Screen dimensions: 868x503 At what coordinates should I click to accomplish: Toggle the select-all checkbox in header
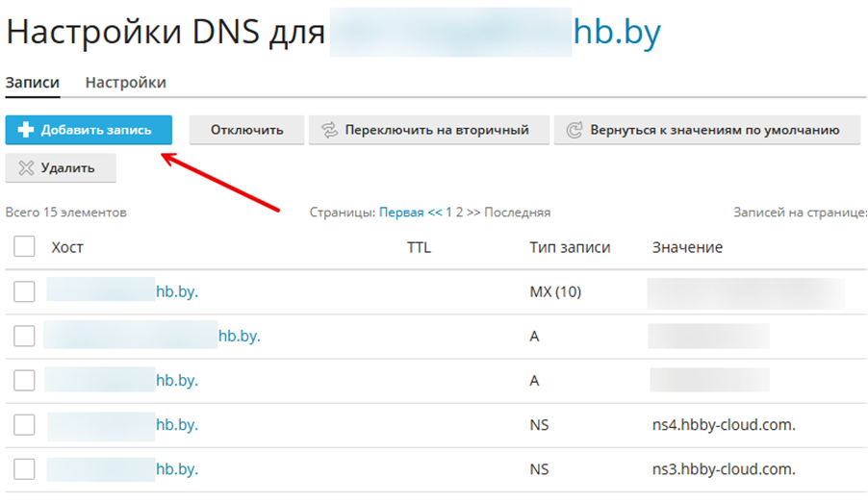click(25, 247)
